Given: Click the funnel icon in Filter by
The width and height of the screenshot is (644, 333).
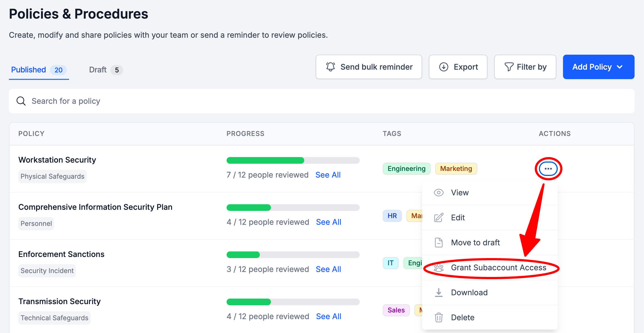Looking at the screenshot, I should pos(509,67).
